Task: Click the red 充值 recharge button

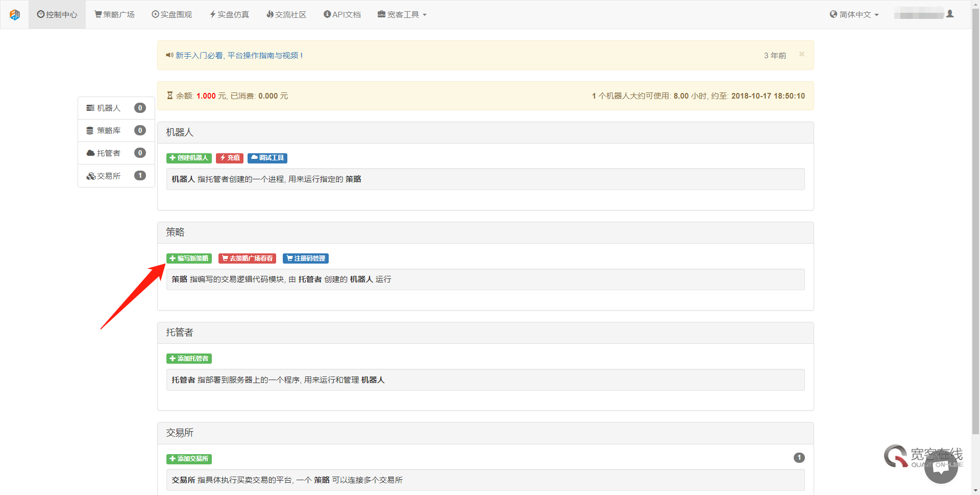Action: click(230, 158)
